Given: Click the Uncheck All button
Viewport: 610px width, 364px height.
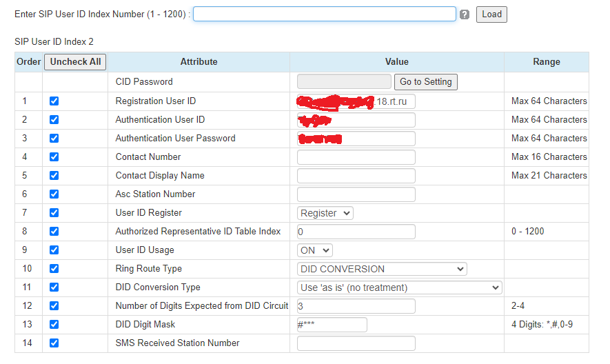Looking at the screenshot, I should 75,62.
